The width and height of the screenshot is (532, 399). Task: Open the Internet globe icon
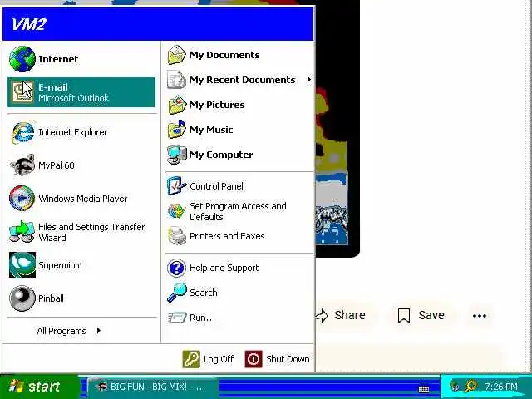click(x=22, y=59)
